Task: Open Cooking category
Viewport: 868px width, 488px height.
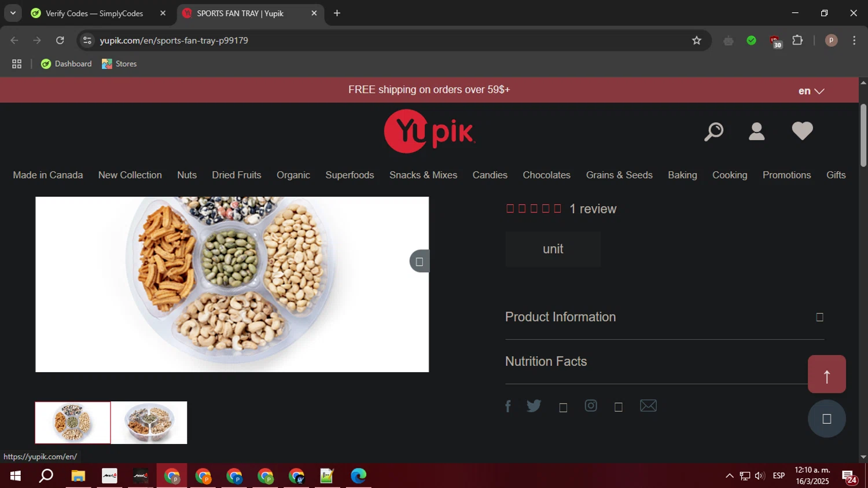Action: (x=730, y=175)
